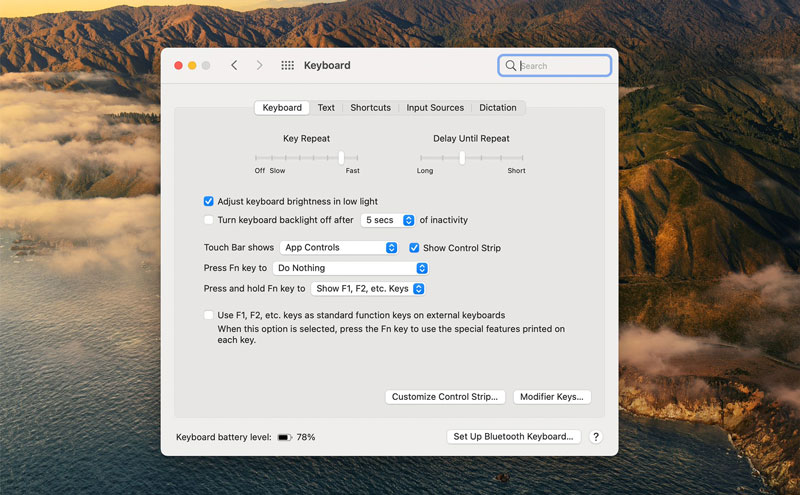800x495 pixels.
Task: Enable F1, F2 keys as standard function keys
Action: 209,315
